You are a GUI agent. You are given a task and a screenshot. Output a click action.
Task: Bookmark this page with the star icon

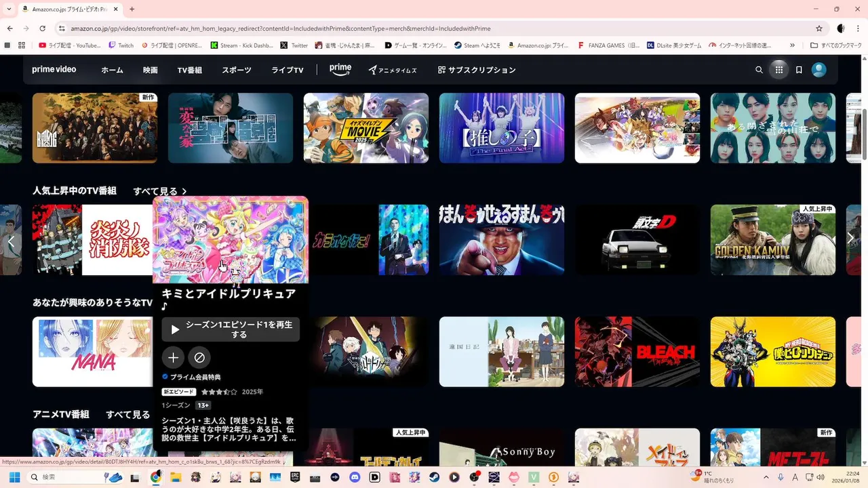[x=819, y=28]
